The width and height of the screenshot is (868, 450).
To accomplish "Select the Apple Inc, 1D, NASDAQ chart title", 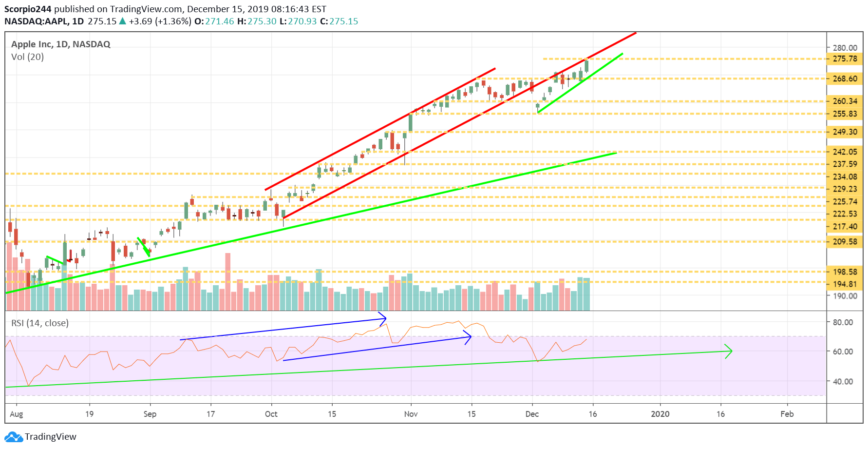I will (x=61, y=44).
